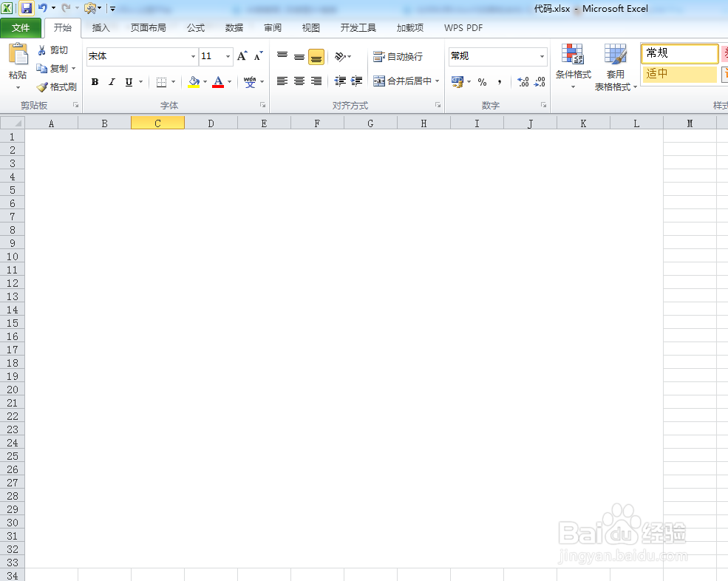This screenshot has height=581, width=728.
Task: Toggle underline formatting
Action: [x=129, y=82]
